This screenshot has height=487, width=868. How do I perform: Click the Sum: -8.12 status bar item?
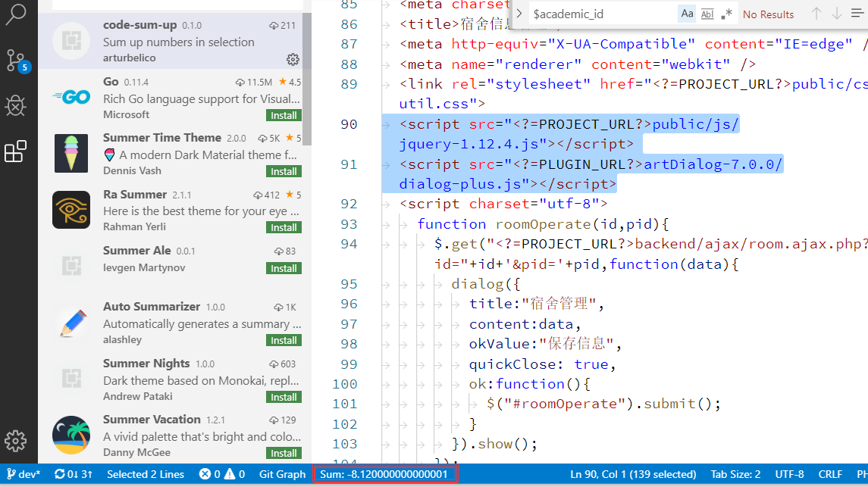coord(384,474)
